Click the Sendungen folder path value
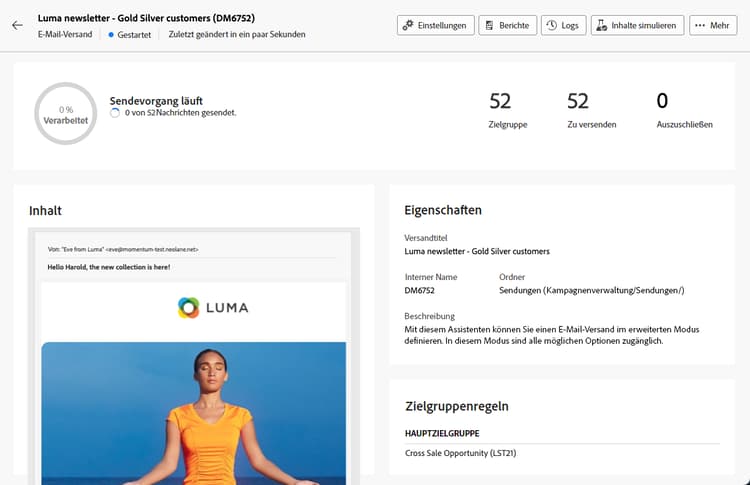Viewport: 750px width, 485px height. tap(592, 290)
